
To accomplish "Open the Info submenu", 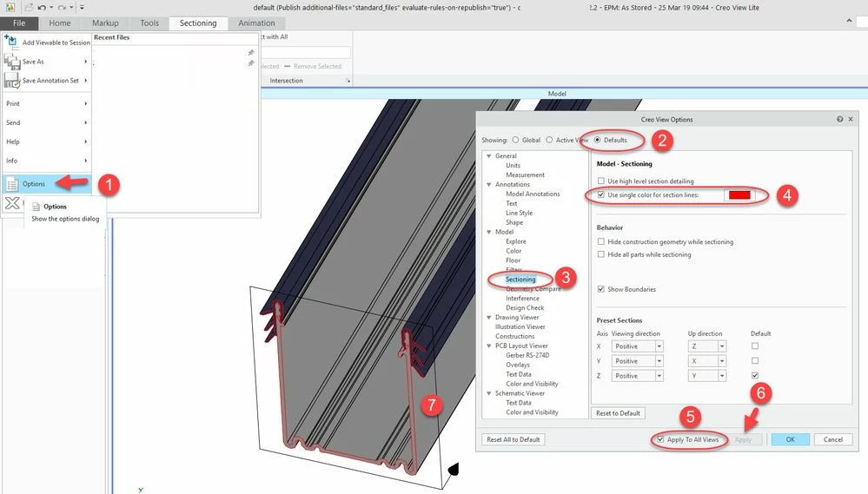I will coord(47,161).
